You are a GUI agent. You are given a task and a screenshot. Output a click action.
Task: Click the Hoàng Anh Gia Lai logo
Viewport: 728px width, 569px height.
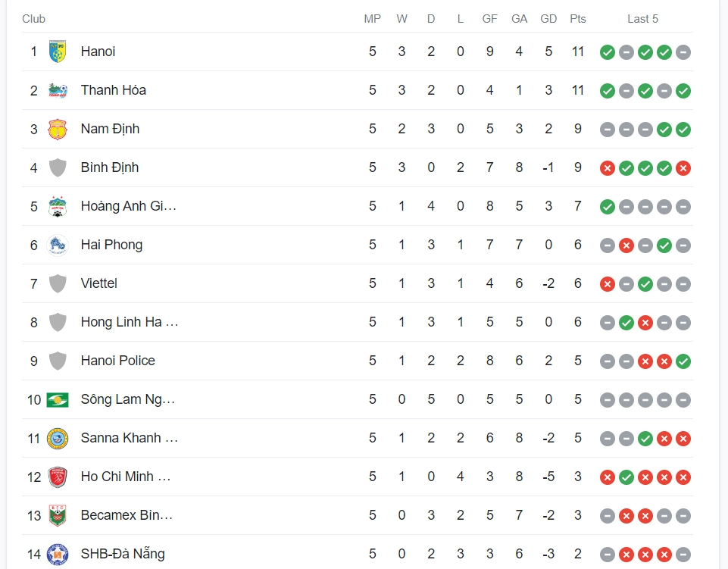tap(58, 206)
